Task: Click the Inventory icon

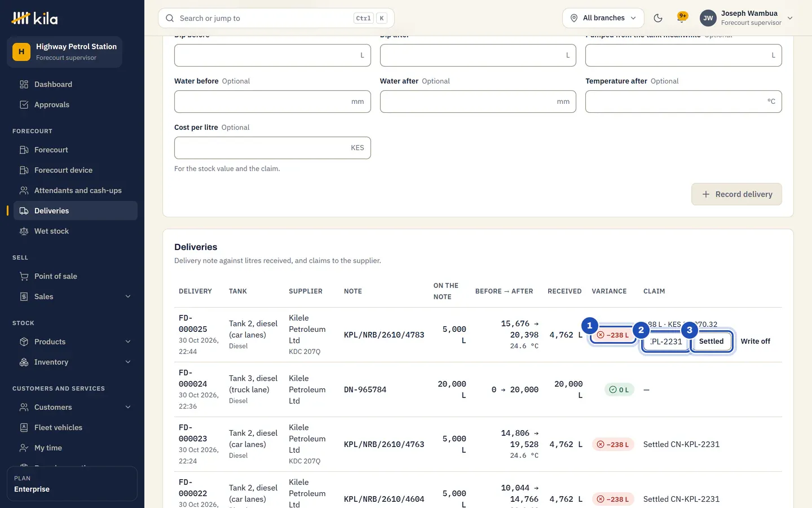Action: coord(24,362)
